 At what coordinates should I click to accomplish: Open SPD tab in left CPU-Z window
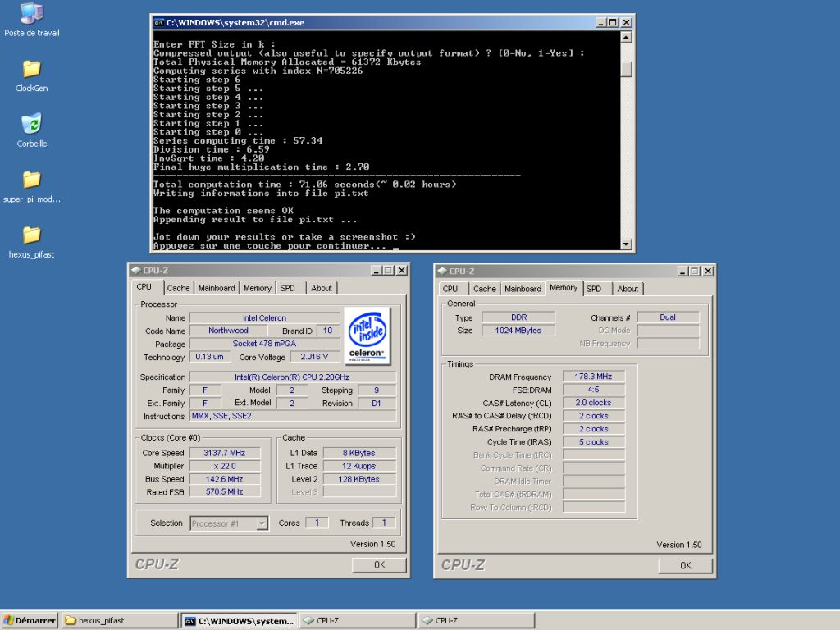point(288,288)
